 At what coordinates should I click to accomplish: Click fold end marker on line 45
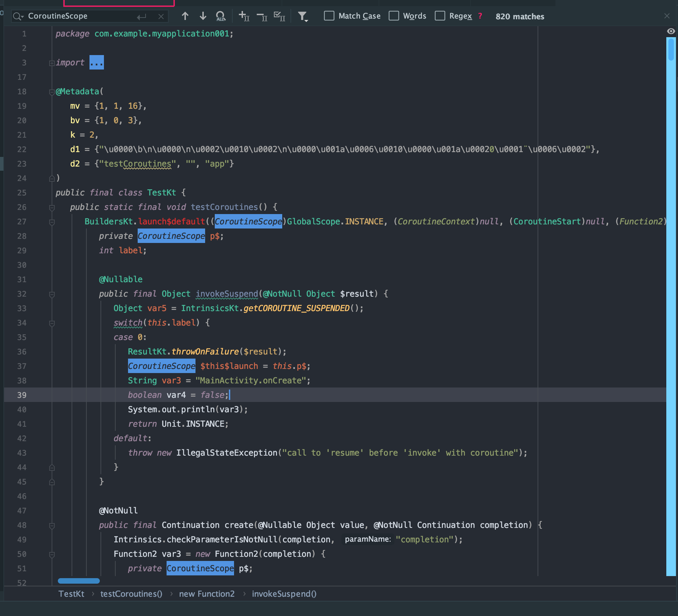52,482
